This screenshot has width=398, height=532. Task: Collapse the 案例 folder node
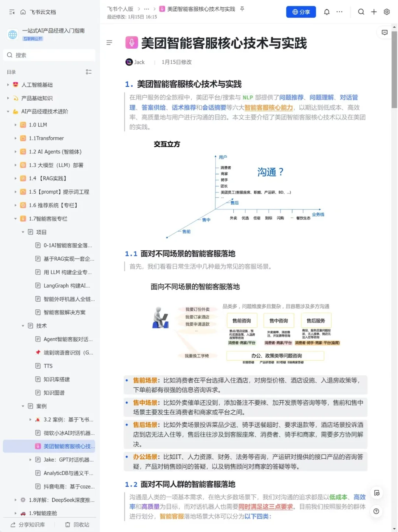[23, 406]
